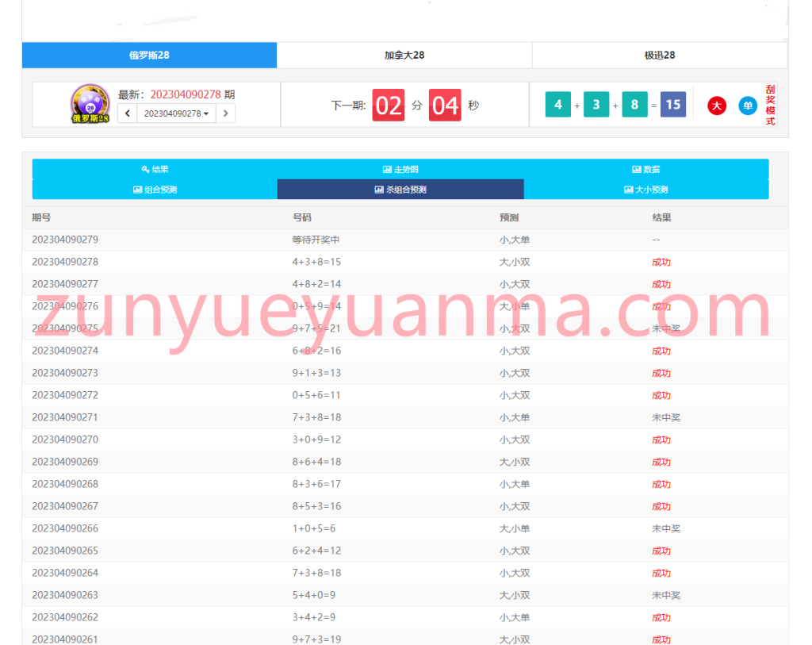Click draw numbers 5+4+0=9
This screenshot has height=645, width=812.
coord(314,595)
